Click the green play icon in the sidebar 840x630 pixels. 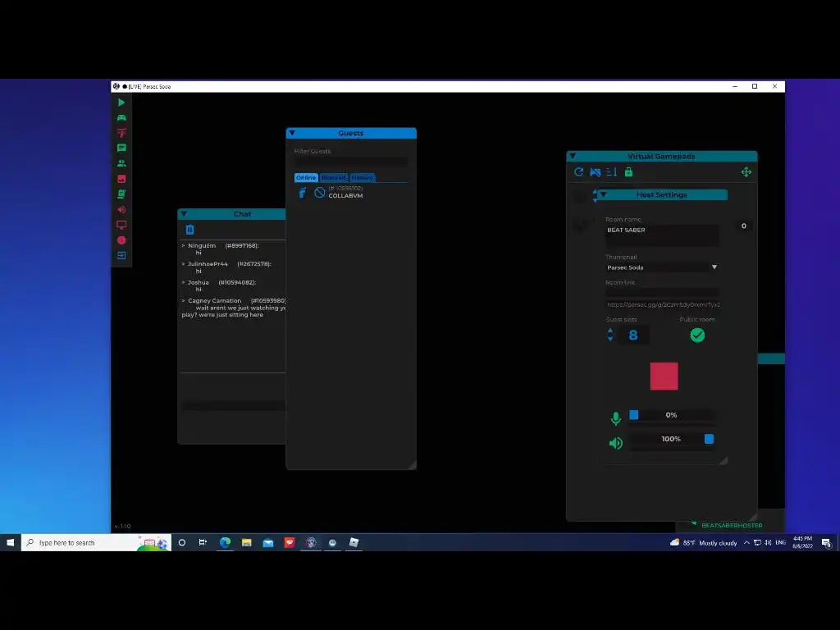click(121, 103)
